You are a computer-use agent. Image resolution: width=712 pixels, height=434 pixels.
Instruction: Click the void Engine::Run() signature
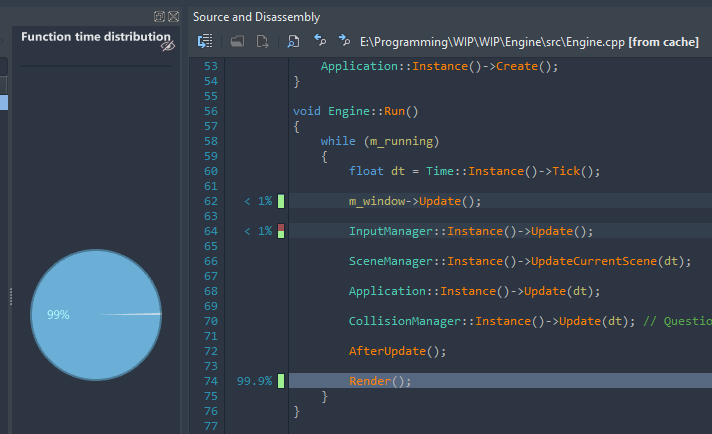(356, 111)
